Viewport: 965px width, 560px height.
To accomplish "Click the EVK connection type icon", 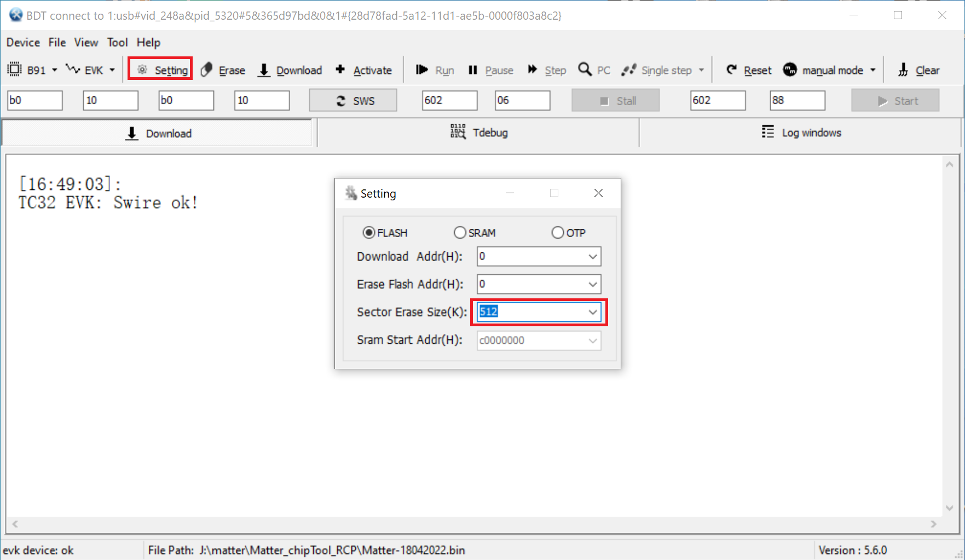I will click(x=73, y=69).
